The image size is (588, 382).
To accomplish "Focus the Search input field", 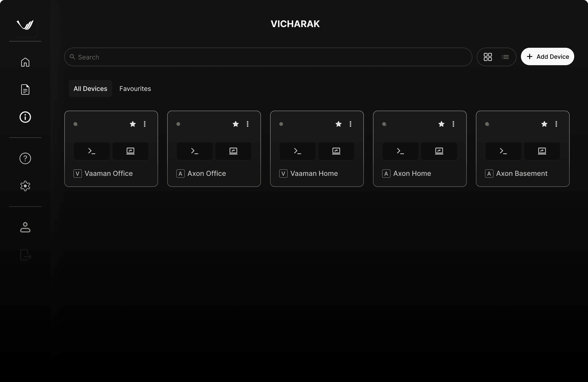I will (x=268, y=57).
